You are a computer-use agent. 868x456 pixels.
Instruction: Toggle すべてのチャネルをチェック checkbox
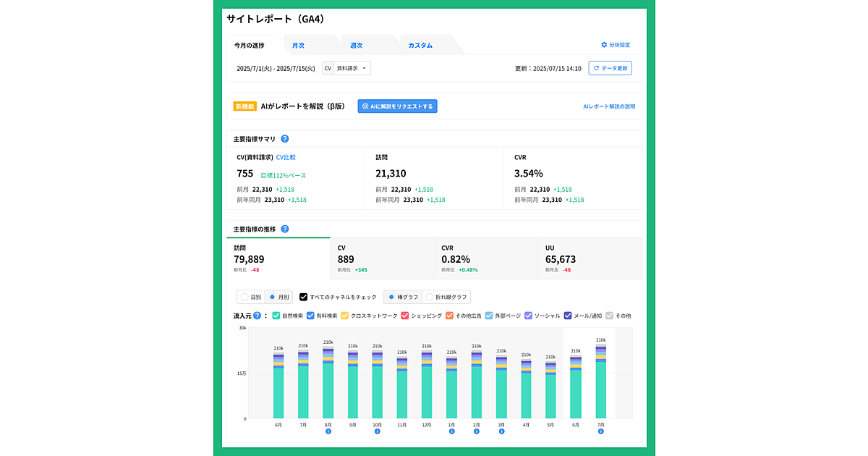coord(304,297)
